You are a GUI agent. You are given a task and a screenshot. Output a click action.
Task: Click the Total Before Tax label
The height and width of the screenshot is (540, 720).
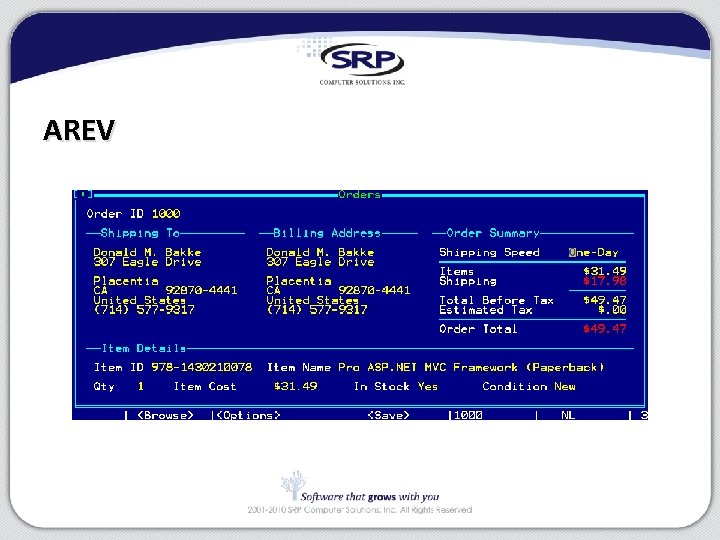tap(496, 300)
